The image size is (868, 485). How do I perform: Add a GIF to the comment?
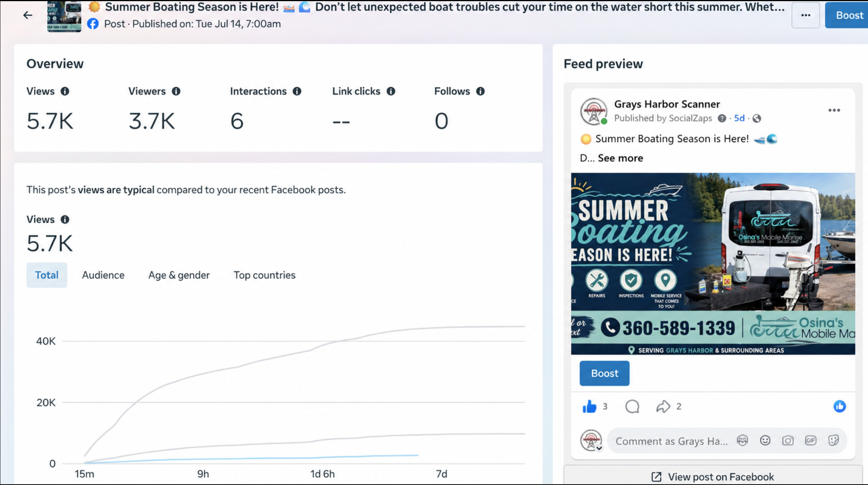(x=811, y=441)
